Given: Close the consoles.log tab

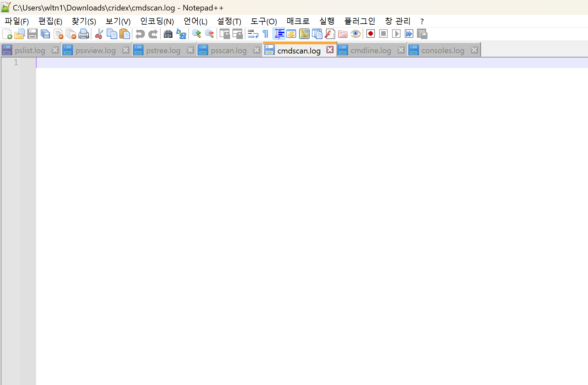Looking at the screenshot, I should tap(474, 50).
